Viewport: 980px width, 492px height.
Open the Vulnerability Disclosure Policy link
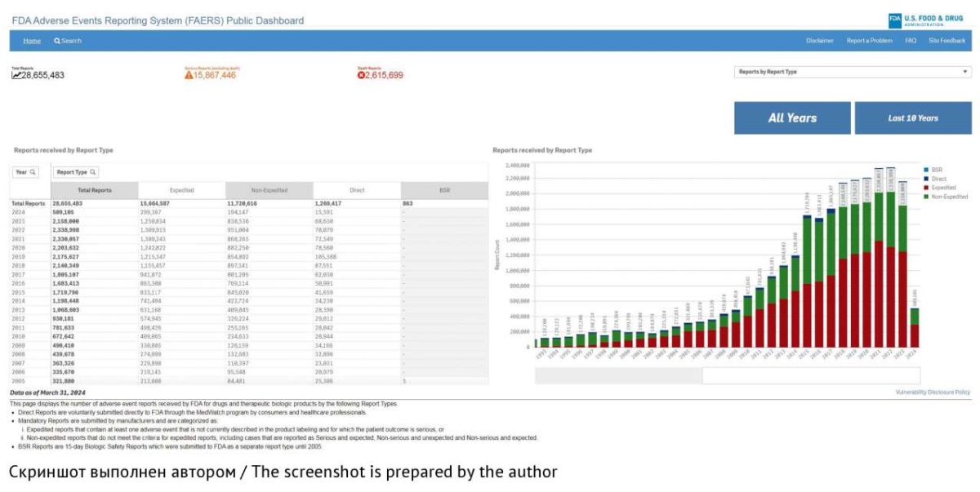[933, 392]
